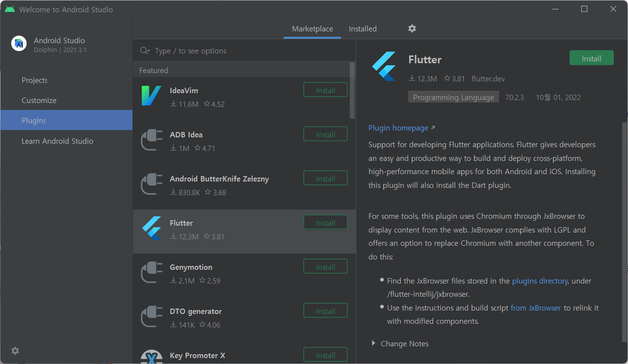The image size is (628, 364).
Task: Click the Flutter logo in plugin list
Action: coord(152,228)
